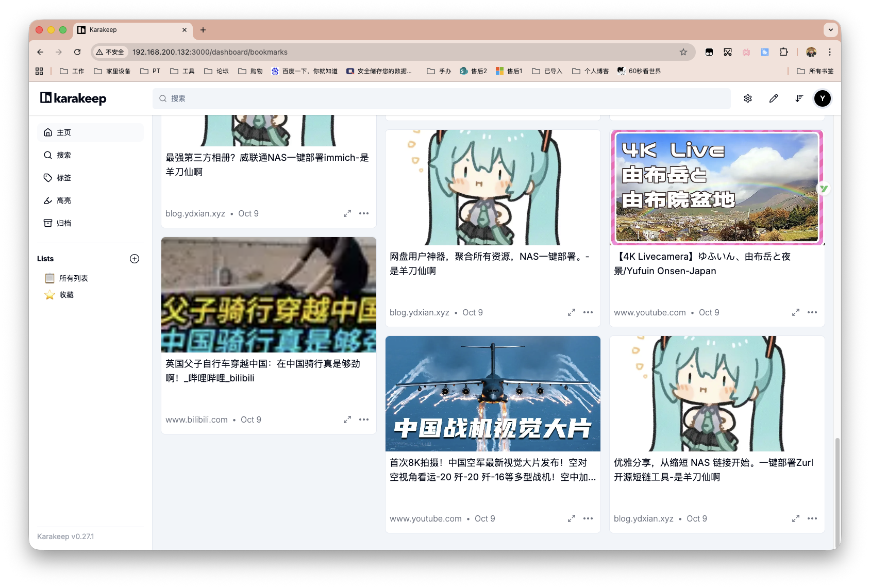Click the pencil icon to create a new bookmark
The width and height of the screenshot is (870, 588).
[773, 98]
